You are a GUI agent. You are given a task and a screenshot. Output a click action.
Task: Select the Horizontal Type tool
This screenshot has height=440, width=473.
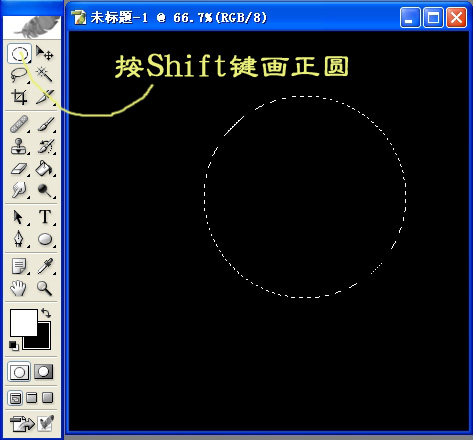click(x=45, y=217)
